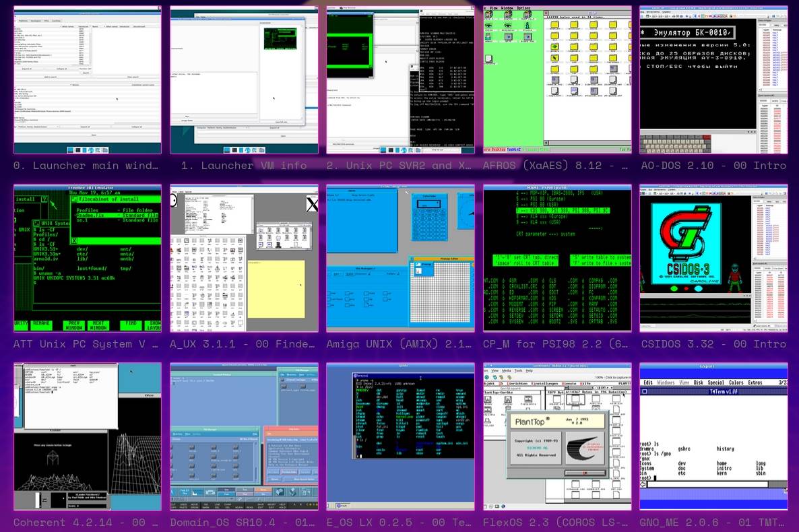The image size is (799, 532).
Task: Open the AFROS (XaAES) 8.12 green desktop thumbnail
Action: 557,80
